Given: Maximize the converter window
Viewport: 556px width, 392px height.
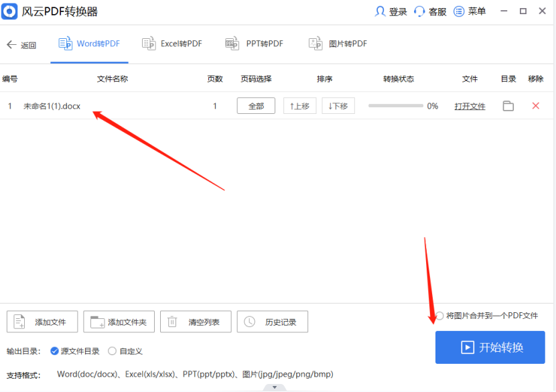Looking at the screenshot, I should click(x=523, y=11).
